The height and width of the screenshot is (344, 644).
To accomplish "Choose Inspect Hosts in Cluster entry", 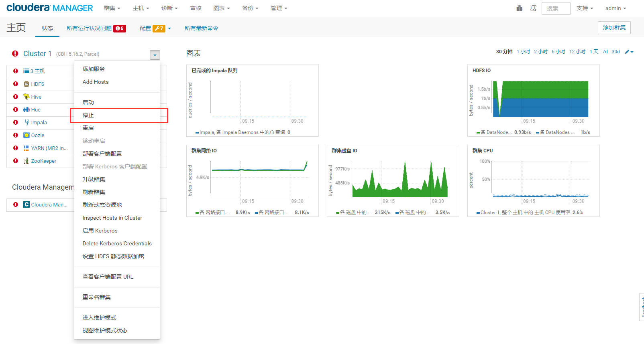I will tap(117, 218).
